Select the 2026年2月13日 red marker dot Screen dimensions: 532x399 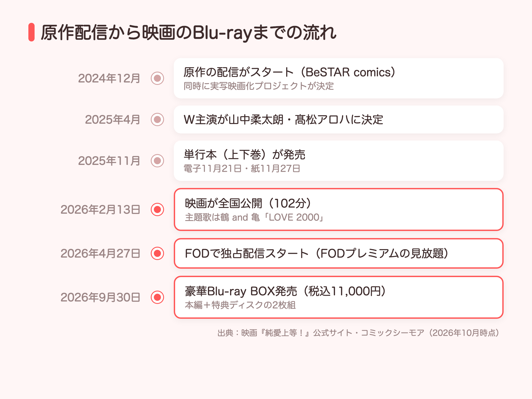(157, 209)
